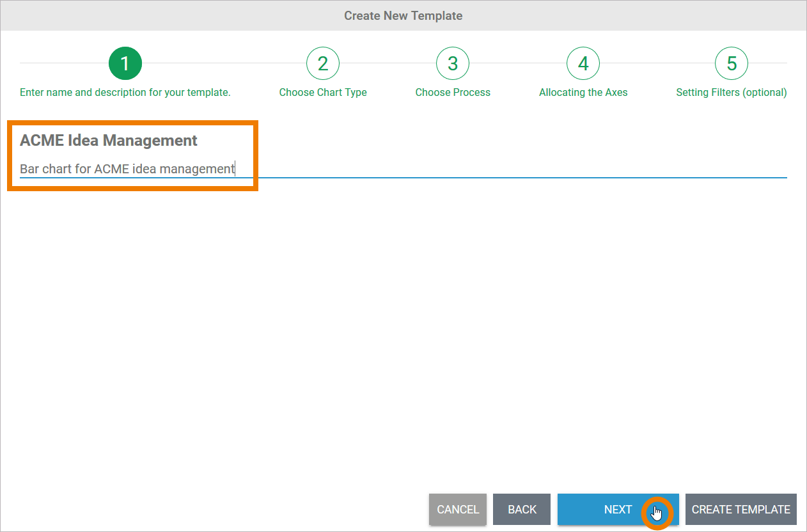Viewport: 807px width, 532px height.
Task: Select the Choose Process step label
Action: (x=453, y=92)
